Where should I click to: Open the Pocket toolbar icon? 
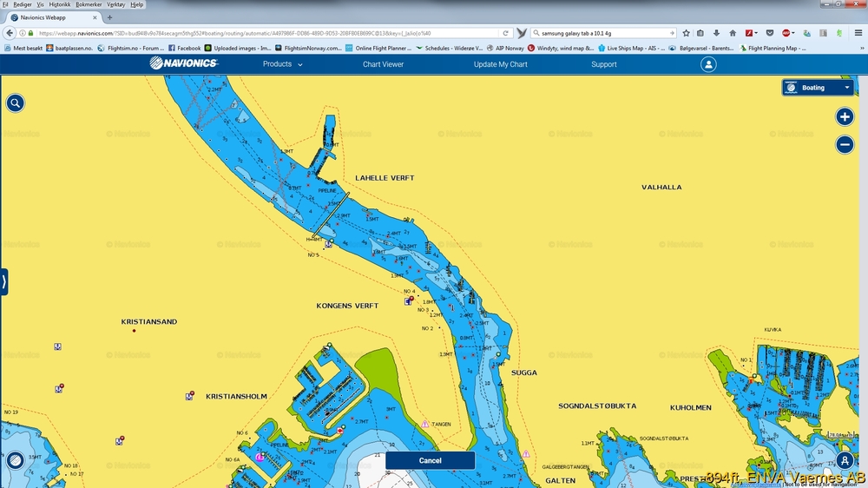[769, 33]
